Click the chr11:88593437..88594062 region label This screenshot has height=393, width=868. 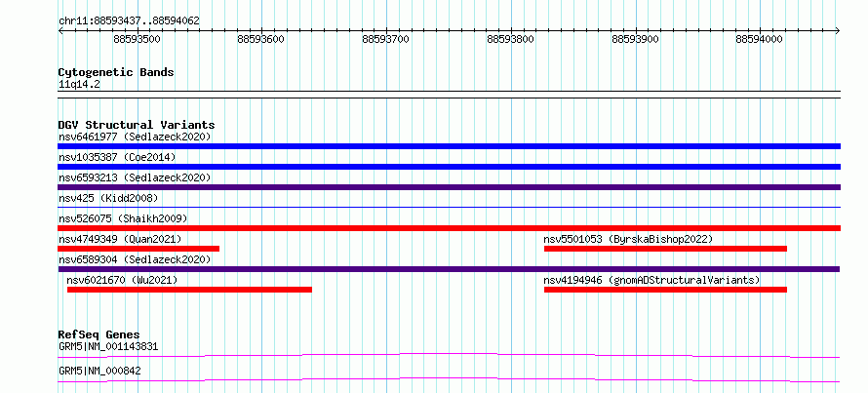click(129, 21)
